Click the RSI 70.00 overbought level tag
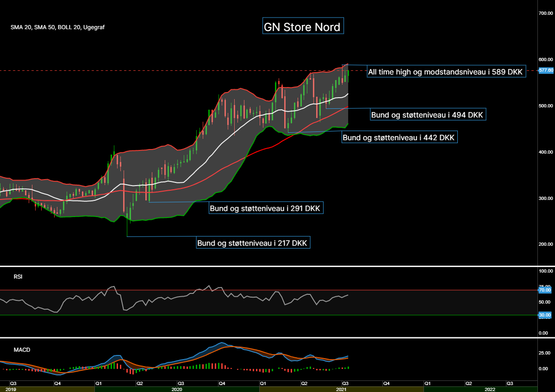This screenshot has width=555, height=392. tap(545, 290)
